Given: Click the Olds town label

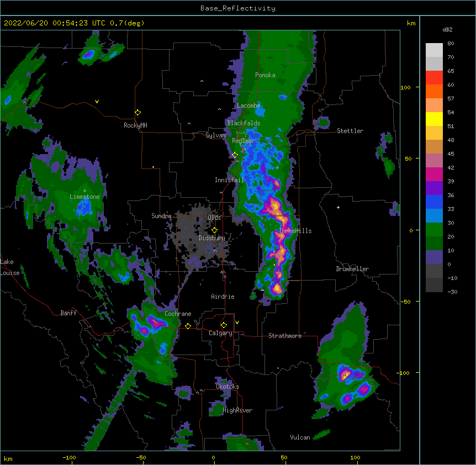Looking at the screenshot, I should (214, 218).
